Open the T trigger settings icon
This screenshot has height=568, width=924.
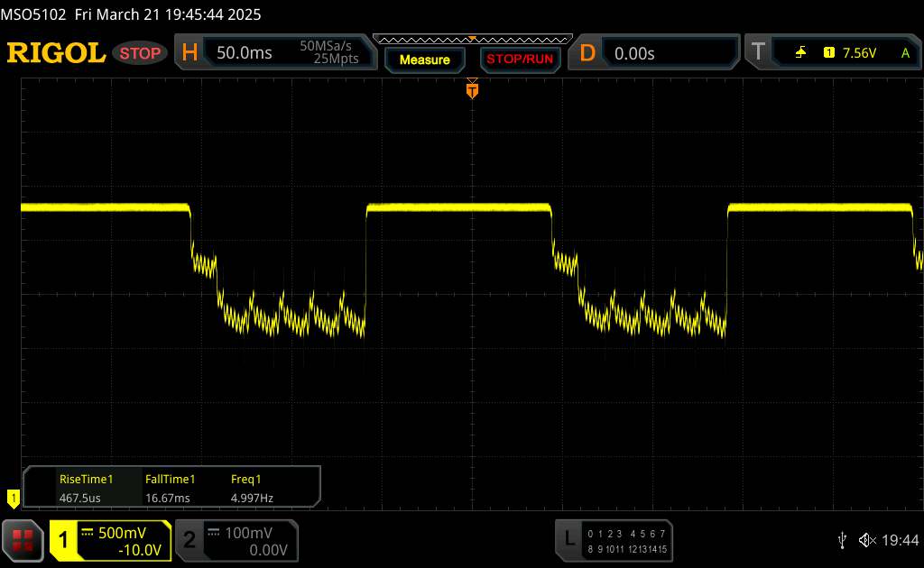[756, 53]
